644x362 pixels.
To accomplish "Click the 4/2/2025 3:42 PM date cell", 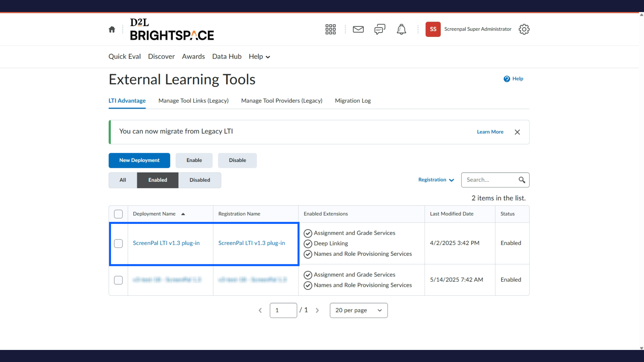I will click(x=454, y=243).
